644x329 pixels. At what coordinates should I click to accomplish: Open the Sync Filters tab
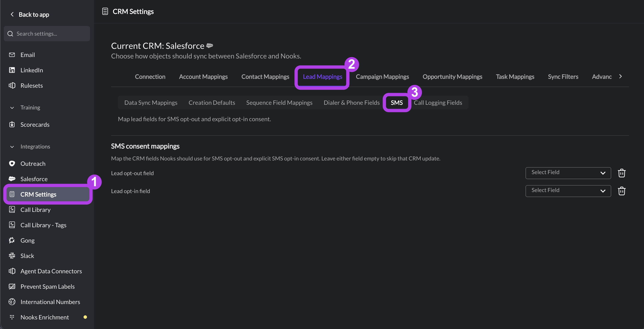click(563, 77)
